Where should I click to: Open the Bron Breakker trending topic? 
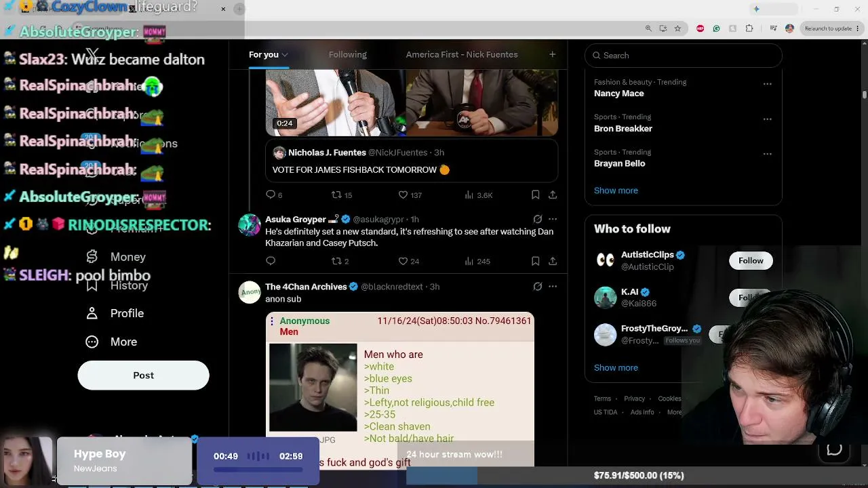coord(623,129)
